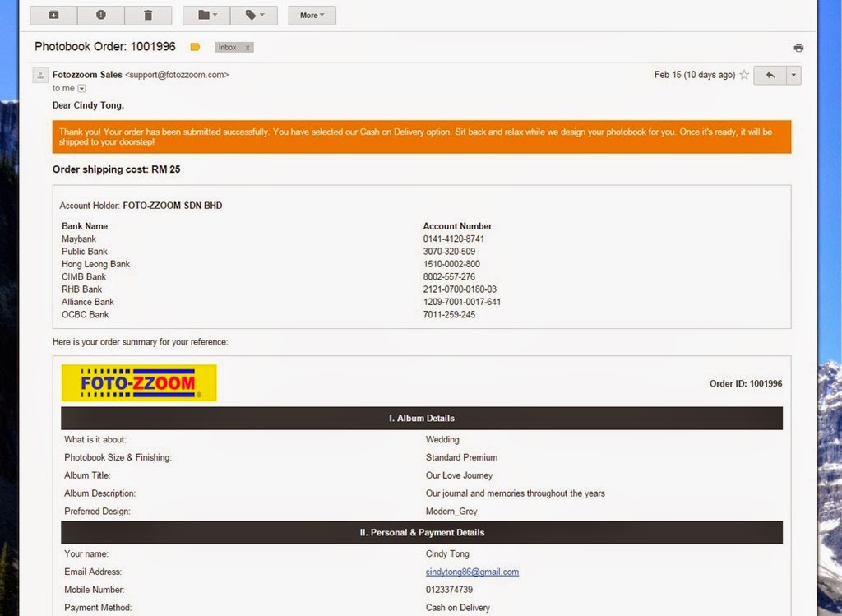Click Public Bank account number 3070-320-509
The width and height of the screenshot is (842, 616).
pyautogui.click(x=449, y=252)
